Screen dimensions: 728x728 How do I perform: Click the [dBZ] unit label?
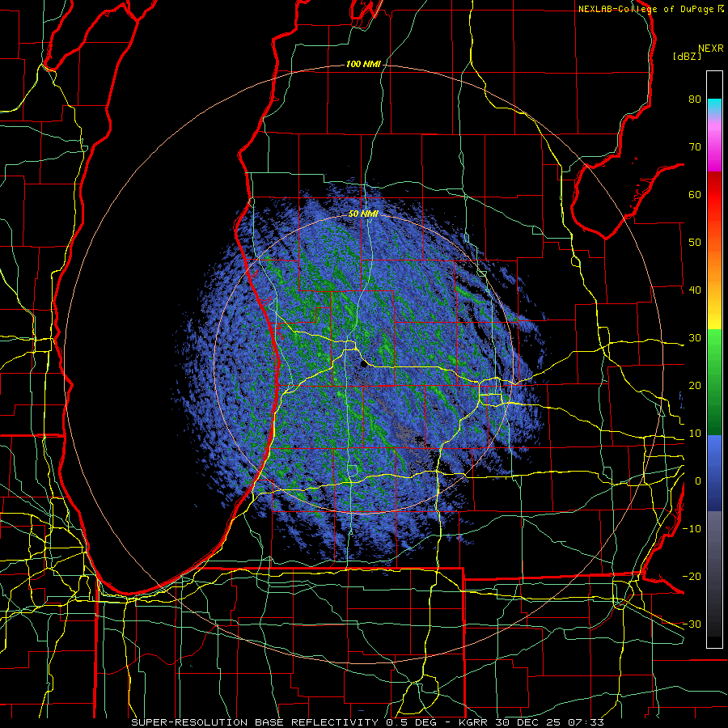(687, 57)
